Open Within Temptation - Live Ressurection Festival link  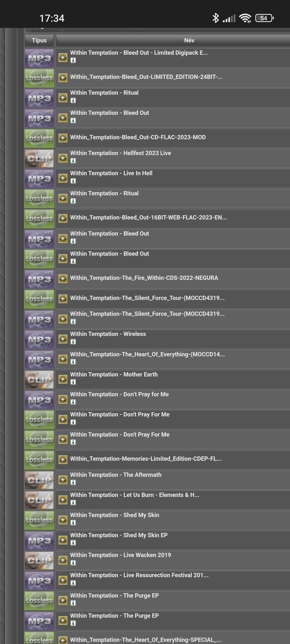139,575
